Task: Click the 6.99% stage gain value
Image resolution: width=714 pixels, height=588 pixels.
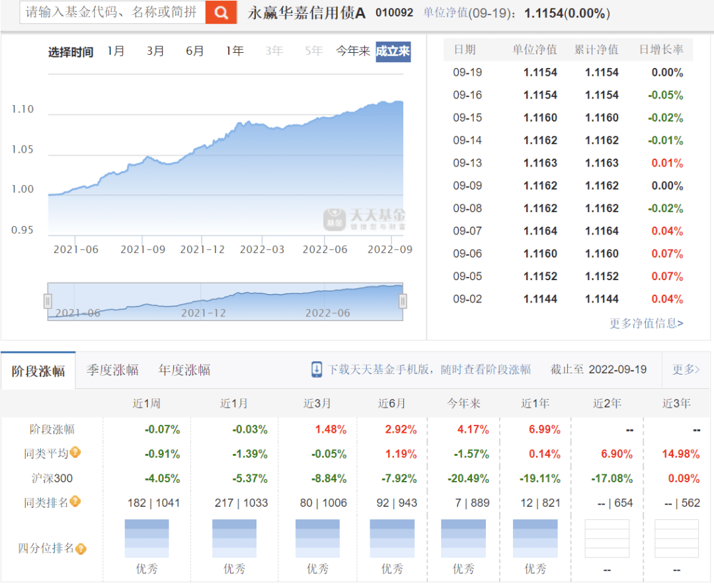Action: coord(544,429)
